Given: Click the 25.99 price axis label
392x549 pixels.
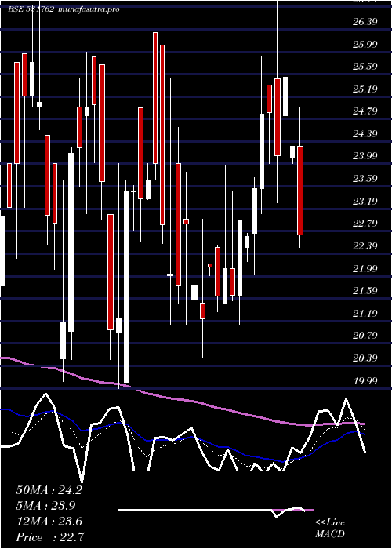Looking at the screenshot, I should click(365, 44).
